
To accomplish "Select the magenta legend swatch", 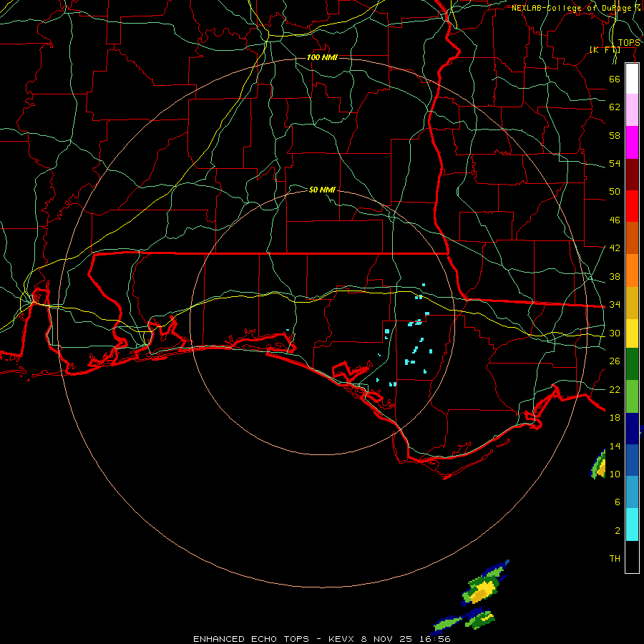I will pos(632,142).
